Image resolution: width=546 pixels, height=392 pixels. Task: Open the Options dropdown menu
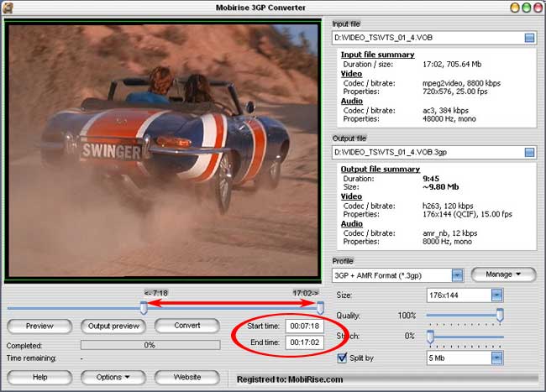(113, 377)
